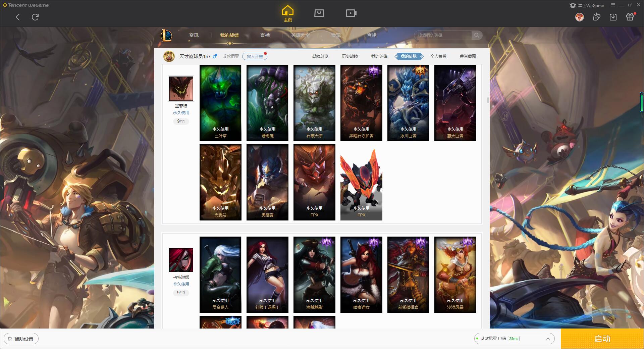Screen dimensions: 644x349
Task: Click the League of Legends logo
Action: [166, 35]
